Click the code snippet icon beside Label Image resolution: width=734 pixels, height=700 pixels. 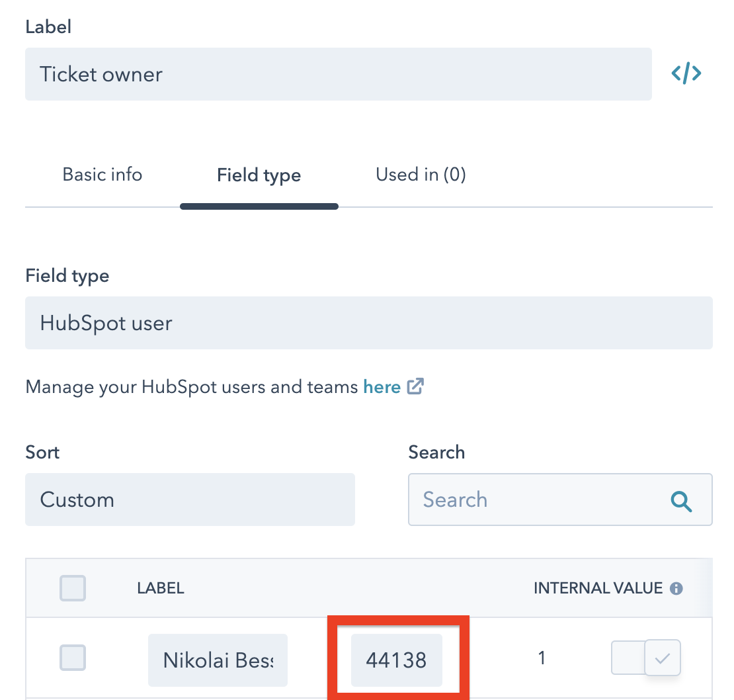[686, 73]
